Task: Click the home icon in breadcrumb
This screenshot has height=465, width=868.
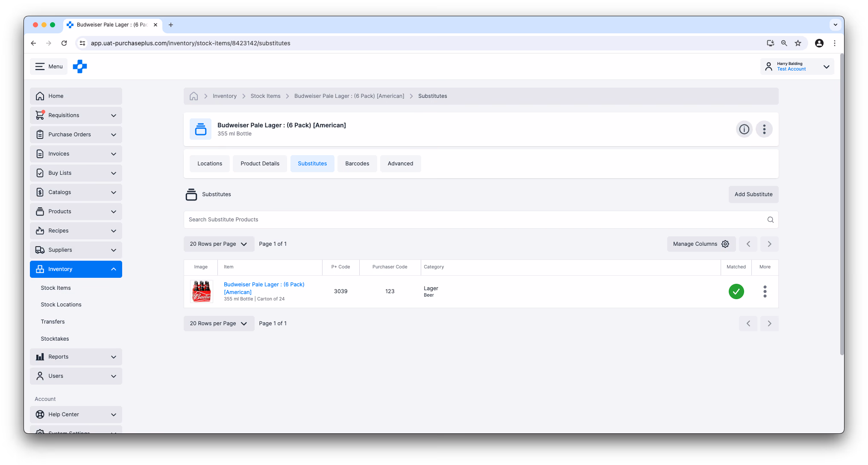Action: (194, 96)
